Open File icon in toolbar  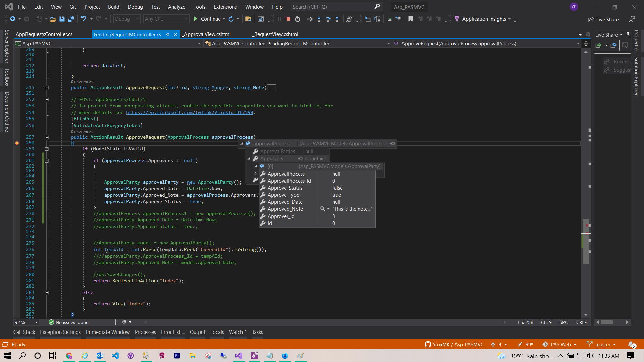53,19
